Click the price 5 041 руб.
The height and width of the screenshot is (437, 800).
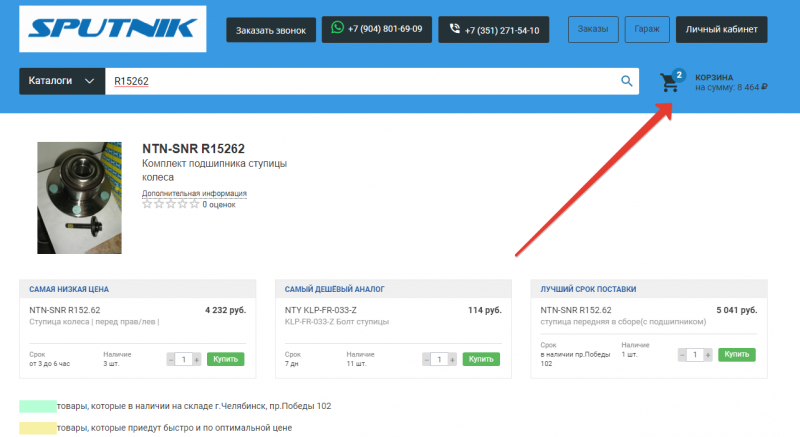point(737,310)
